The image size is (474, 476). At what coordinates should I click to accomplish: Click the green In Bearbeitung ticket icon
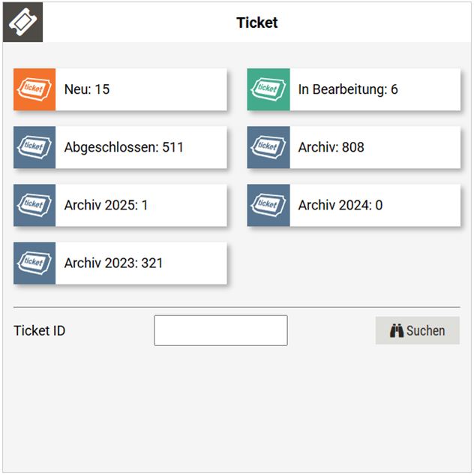pos(268,89)
